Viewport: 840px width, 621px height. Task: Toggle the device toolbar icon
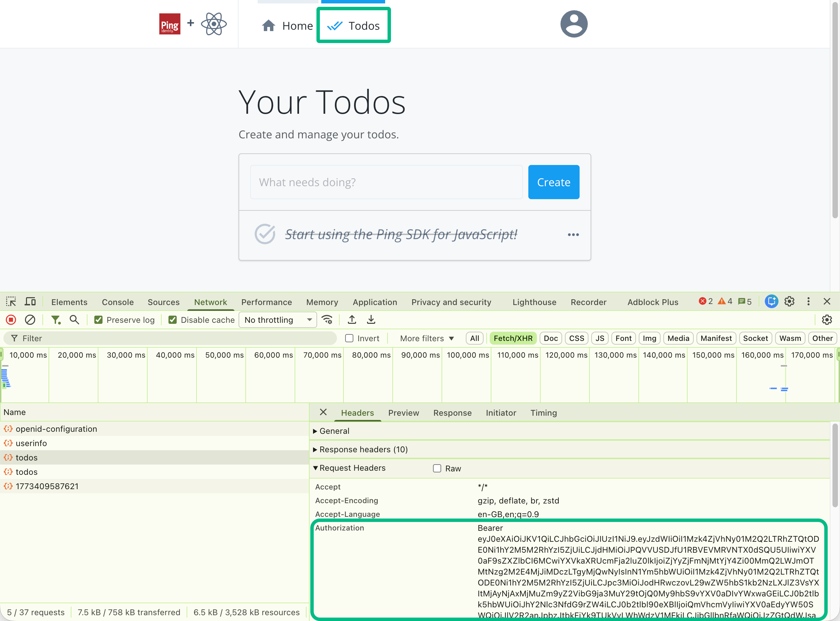point(30,302)
